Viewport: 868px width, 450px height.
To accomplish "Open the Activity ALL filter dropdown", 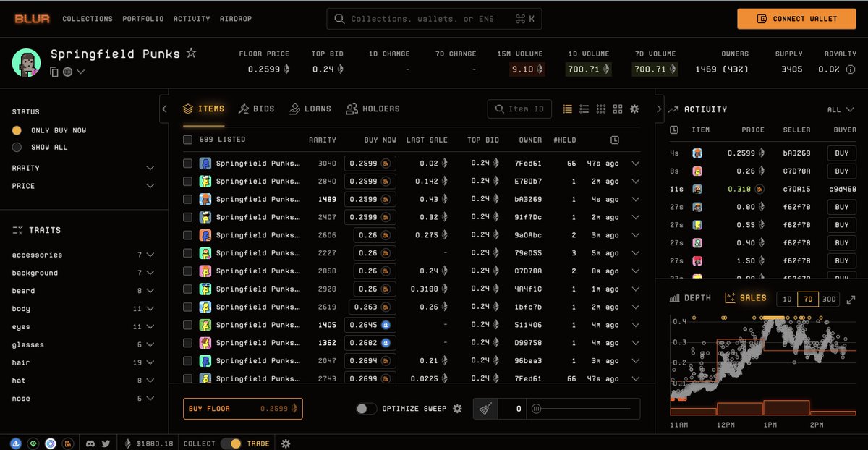I will click(x=842, y=110).
